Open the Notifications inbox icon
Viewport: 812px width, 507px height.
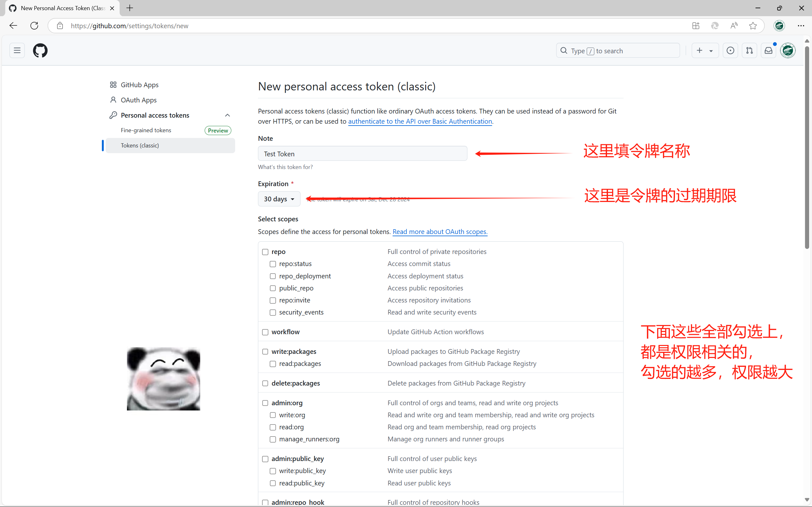pyautogui.click(x=769, y=51)
